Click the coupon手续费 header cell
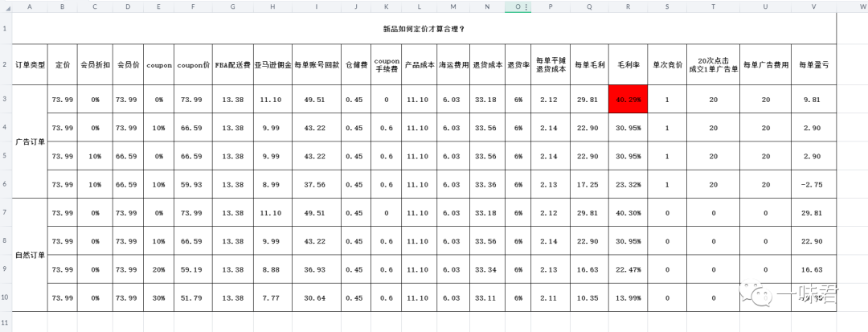Screen dimensions: 868x332 pyautogui.click(x=387, y=64)
